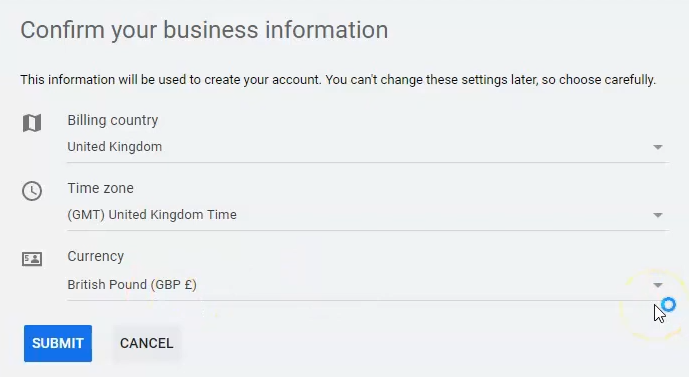The height and width of the screenshot is (377, 689).
Task: Click the 'Billing country' field label
Action: point(112,120)
